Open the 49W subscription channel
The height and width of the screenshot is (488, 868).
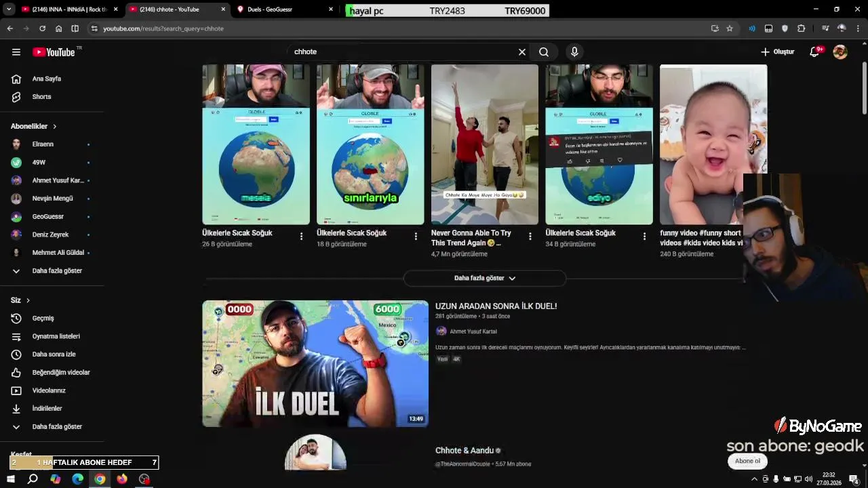[39, 163]
